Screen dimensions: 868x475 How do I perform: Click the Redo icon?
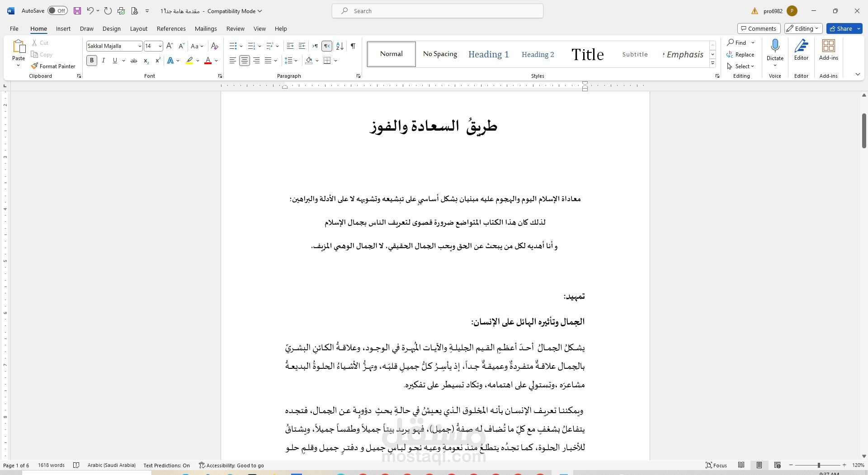108,11
